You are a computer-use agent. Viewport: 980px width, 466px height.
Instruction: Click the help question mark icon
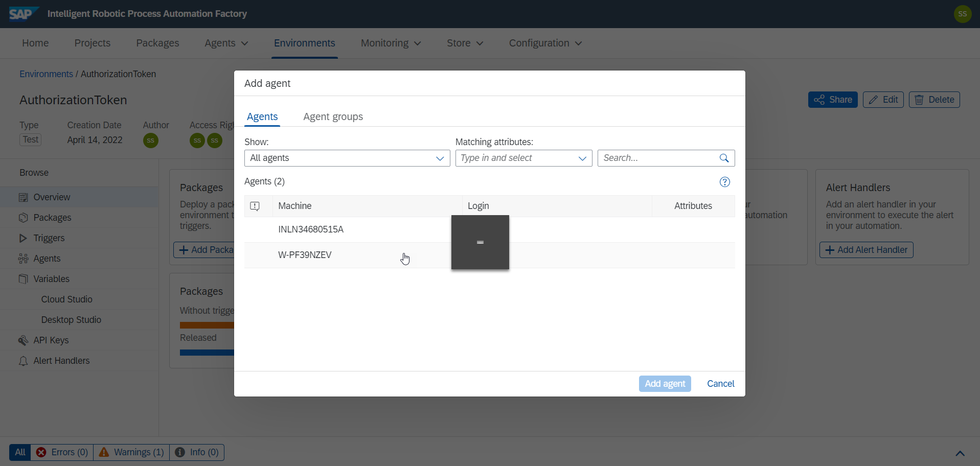coord(725,182)
